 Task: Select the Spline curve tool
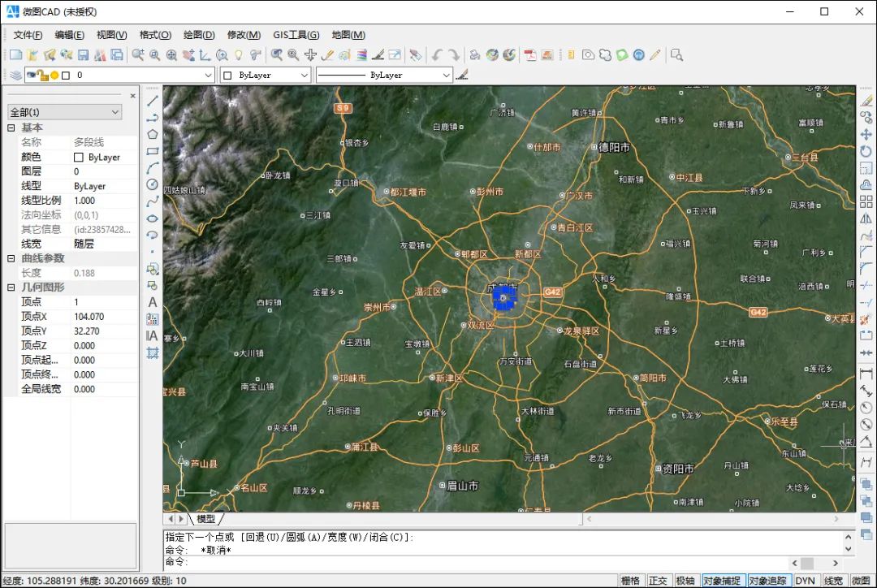[x=152, y=201]
